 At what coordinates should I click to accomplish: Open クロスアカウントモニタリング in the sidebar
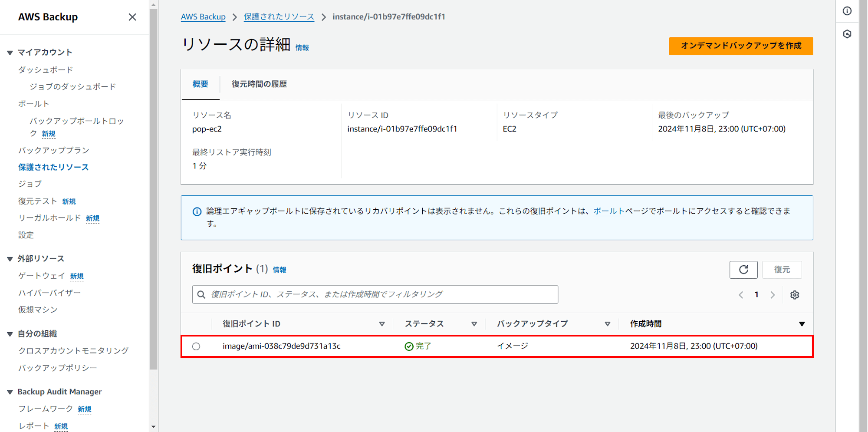coord(73,351)
